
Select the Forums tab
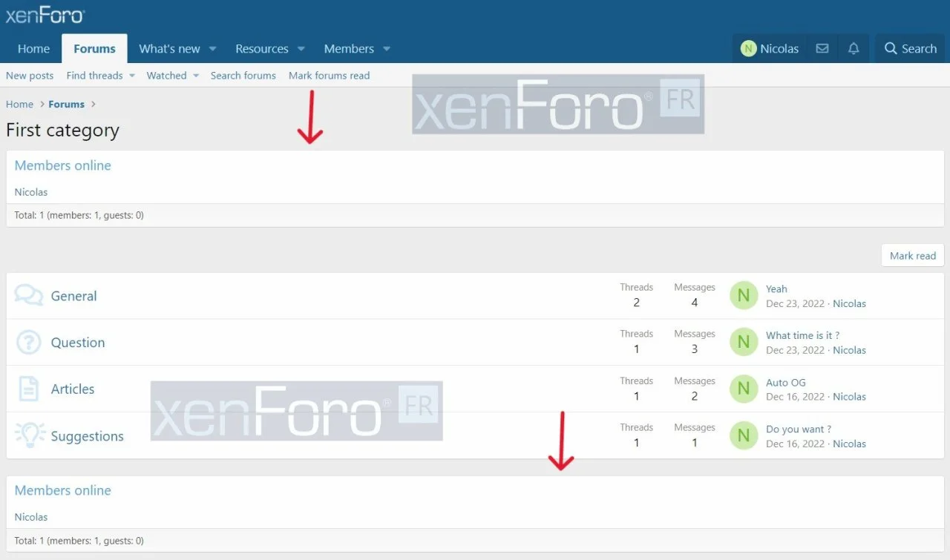[x=94, y=49]
